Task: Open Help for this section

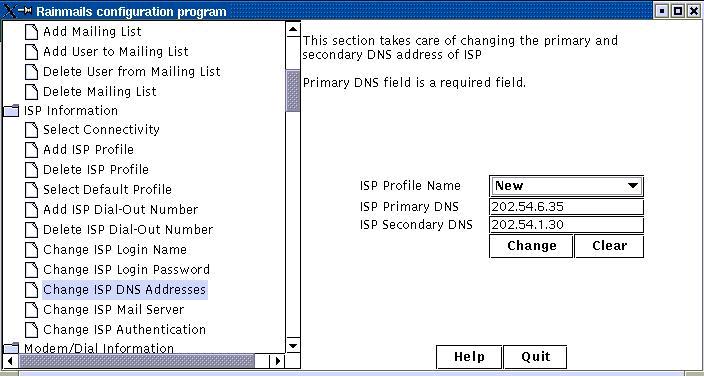Action: tap(469, 357)
